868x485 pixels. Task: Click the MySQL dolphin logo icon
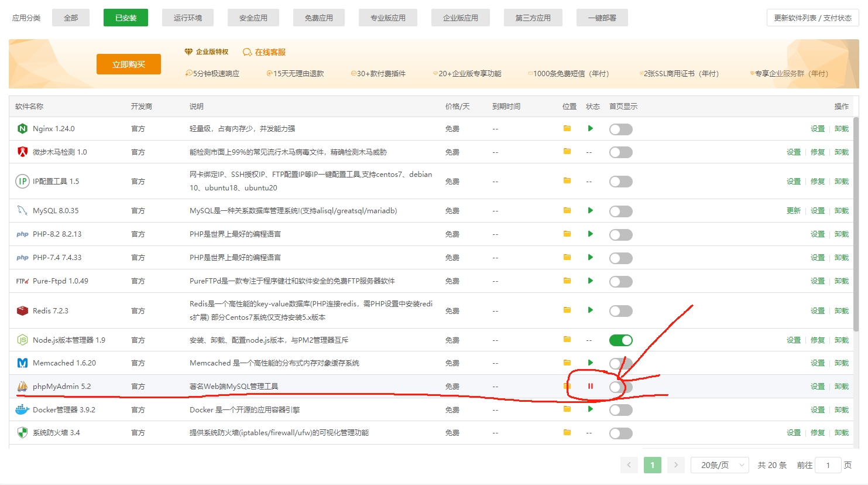pyautogui.click(x=22, y=210)
